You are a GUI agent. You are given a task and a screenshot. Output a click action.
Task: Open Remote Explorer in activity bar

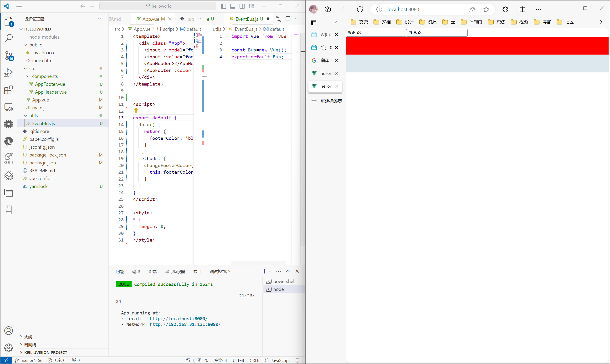click(x=9, y=107)
